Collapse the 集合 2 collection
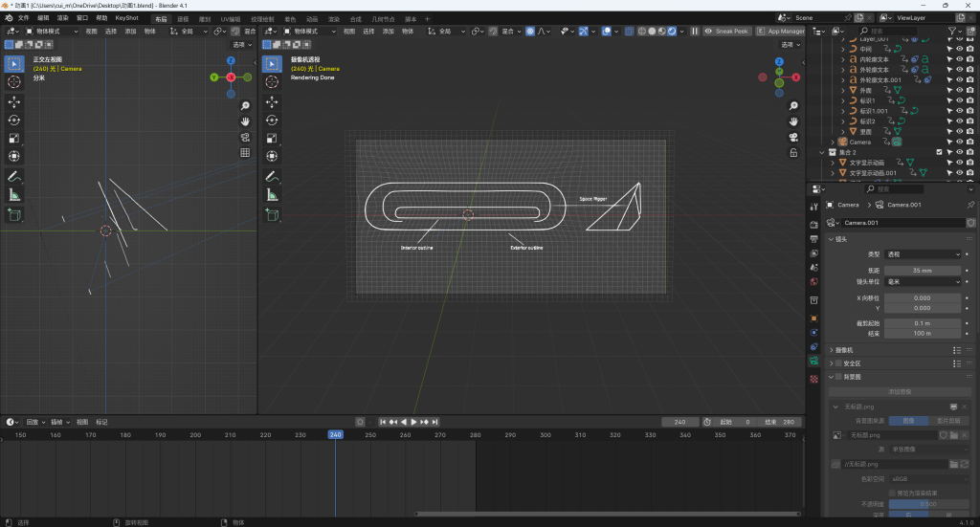 (822, 152)
